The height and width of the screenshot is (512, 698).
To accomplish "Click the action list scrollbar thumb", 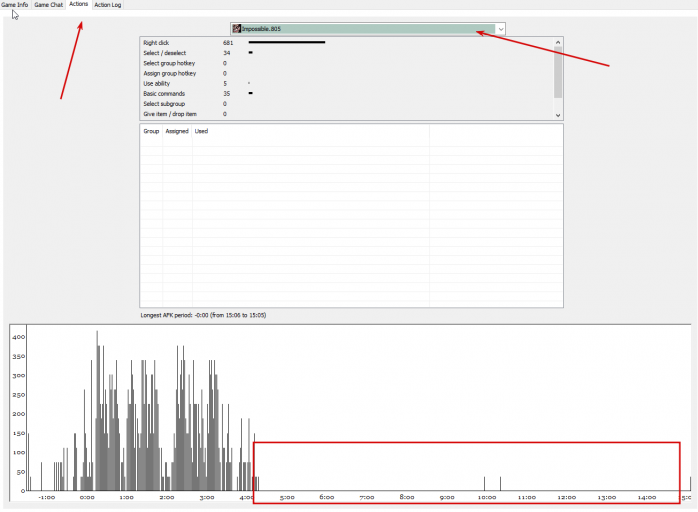I will [558, 72].
